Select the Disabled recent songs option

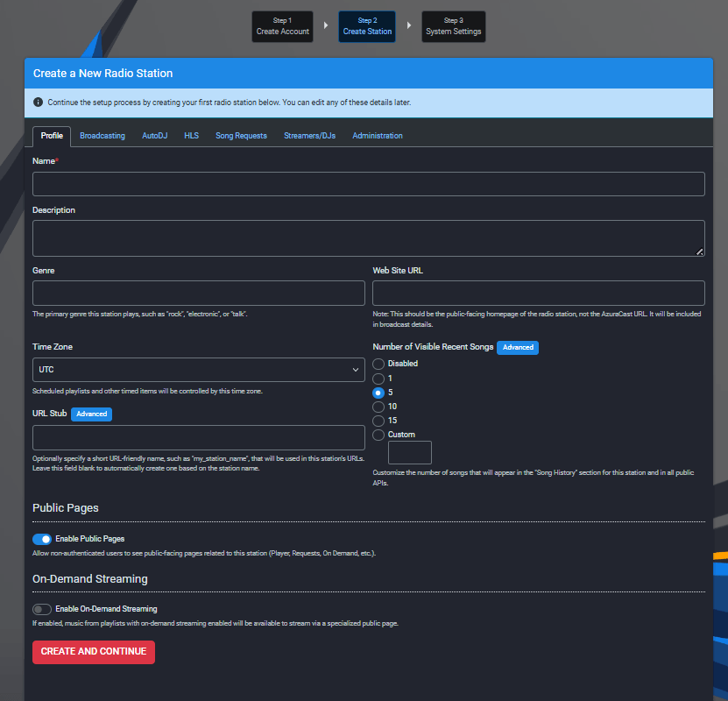[378, 364]
